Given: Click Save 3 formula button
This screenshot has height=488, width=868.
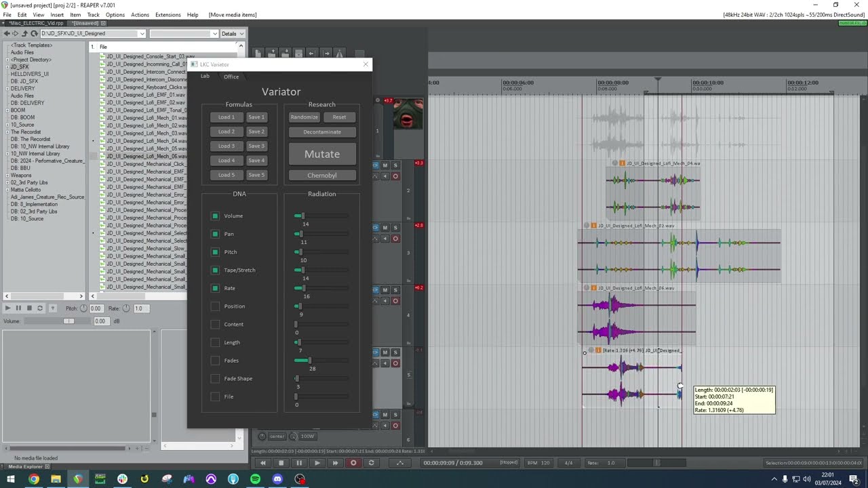Looking at the screenshot, I should click(x=256, y=146).
